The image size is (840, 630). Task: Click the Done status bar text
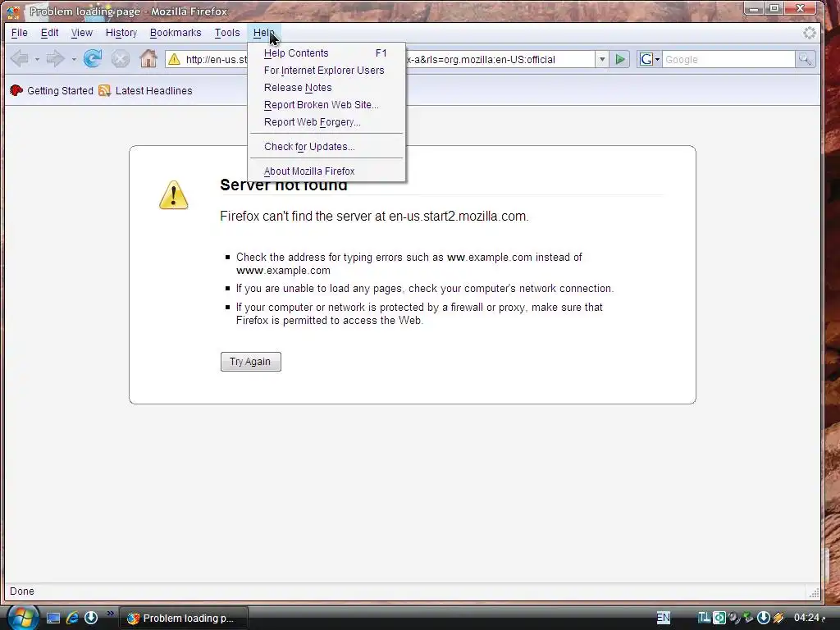tap(22, 591)
